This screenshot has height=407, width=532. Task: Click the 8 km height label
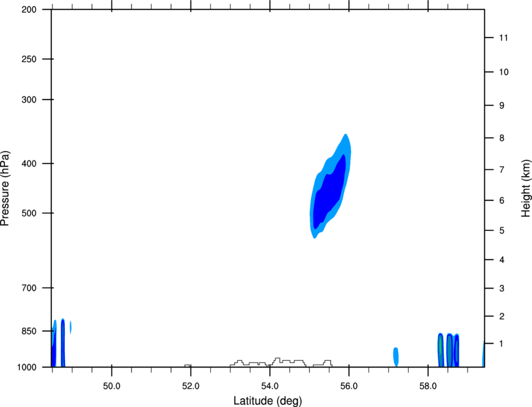(x=502, y=138)
